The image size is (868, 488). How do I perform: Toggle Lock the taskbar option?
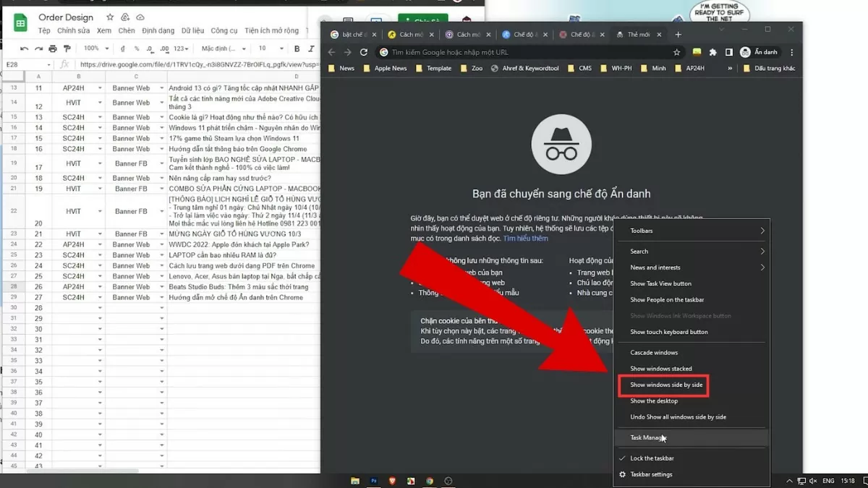pos(652,458)
